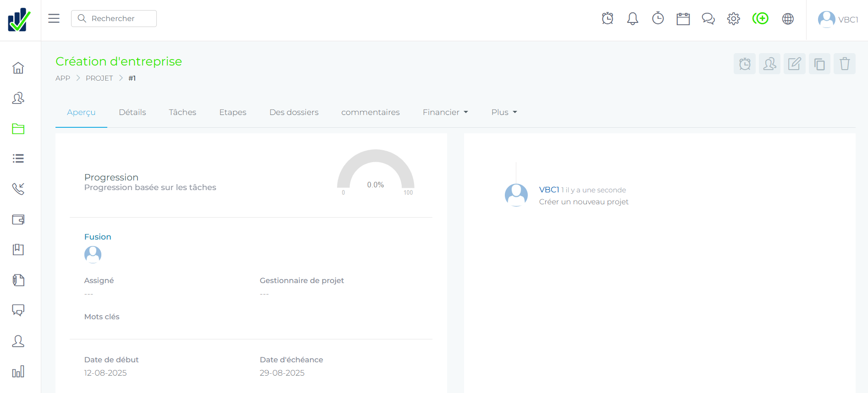Go to home icon in sidebar

coord(18,68)
